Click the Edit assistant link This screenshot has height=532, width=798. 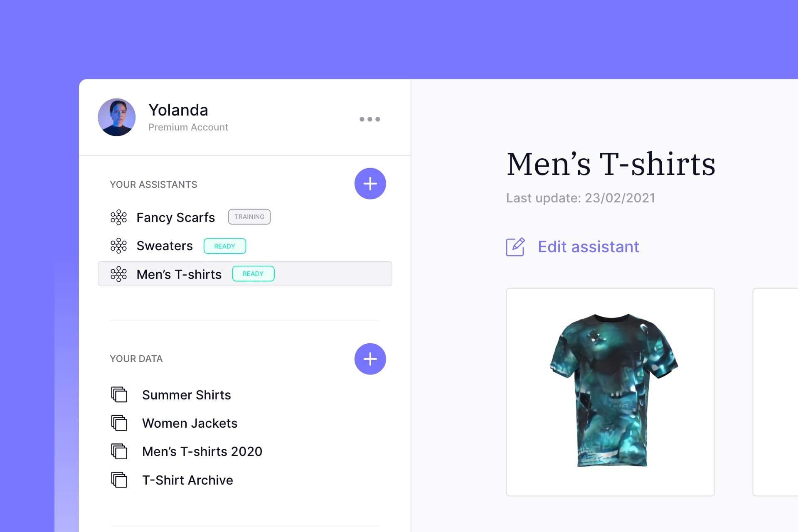(x=573, y=246)
